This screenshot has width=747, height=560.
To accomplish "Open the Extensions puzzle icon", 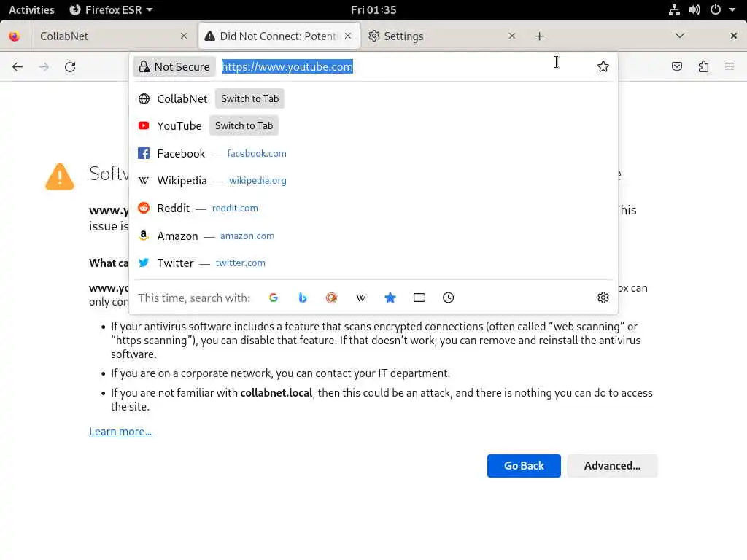I will [703, 66].
